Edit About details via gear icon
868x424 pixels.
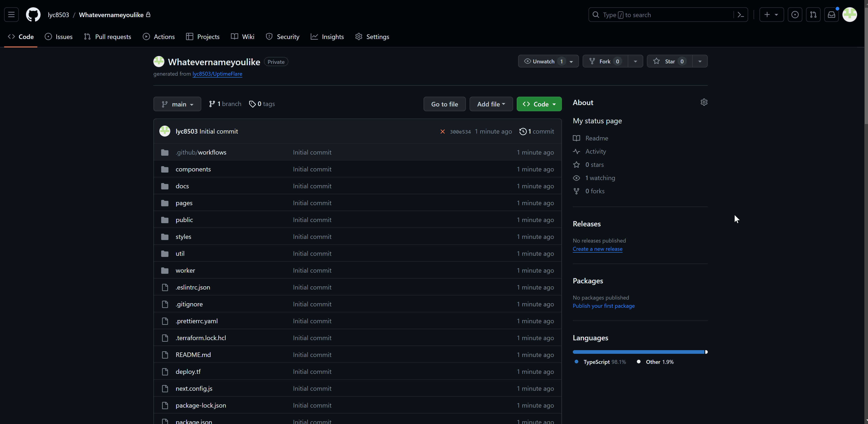point(704,102)
